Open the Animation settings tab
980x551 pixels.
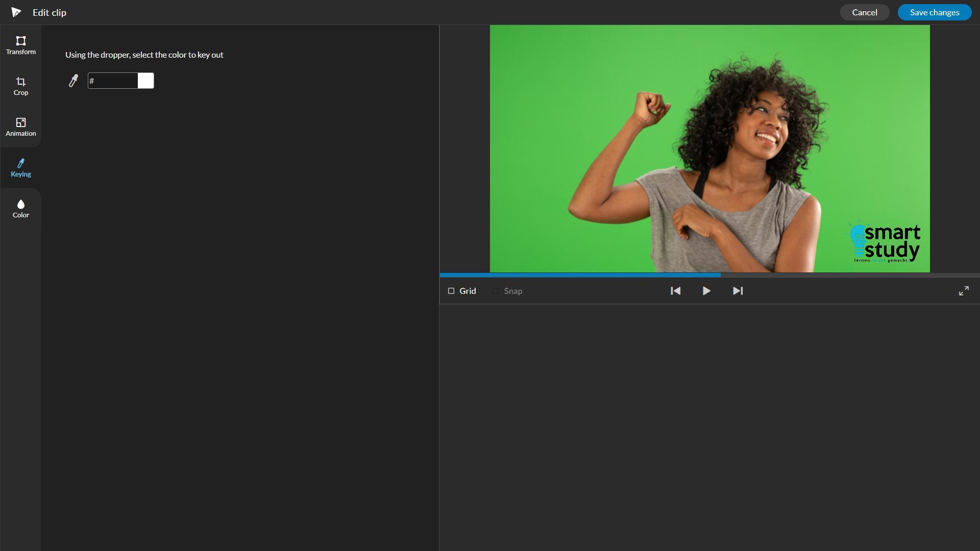(21, 127)
